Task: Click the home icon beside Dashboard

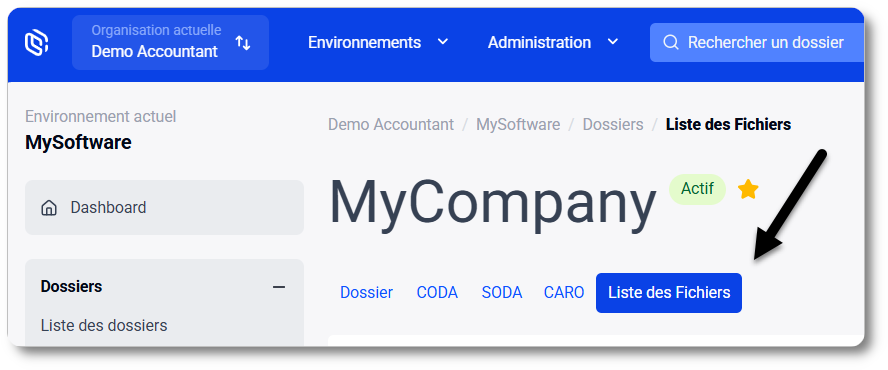Action: click(49, 208)
